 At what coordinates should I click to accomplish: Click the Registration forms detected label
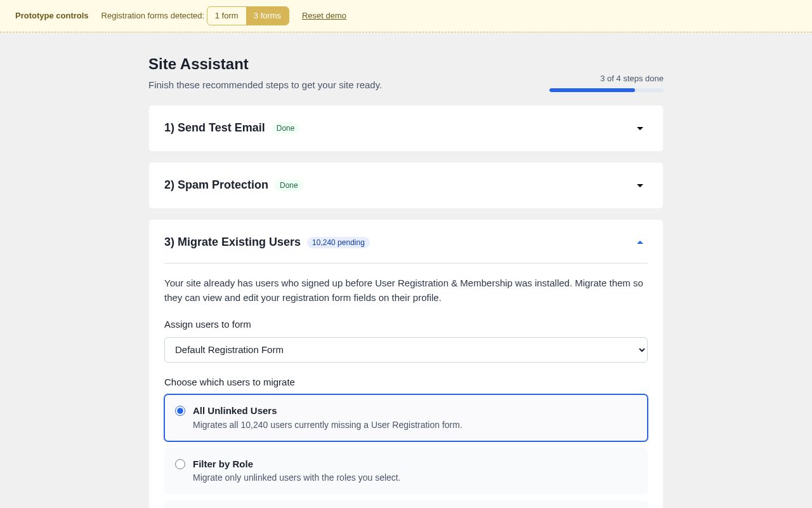pyautogui.click(x=153, y=16)
